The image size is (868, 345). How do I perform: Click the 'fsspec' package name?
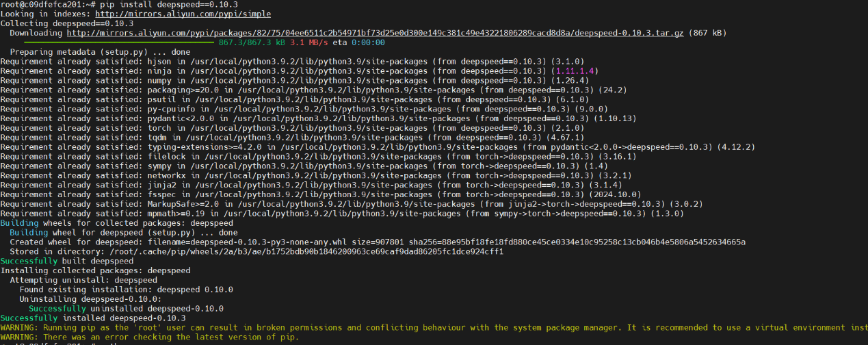[161, 196]
